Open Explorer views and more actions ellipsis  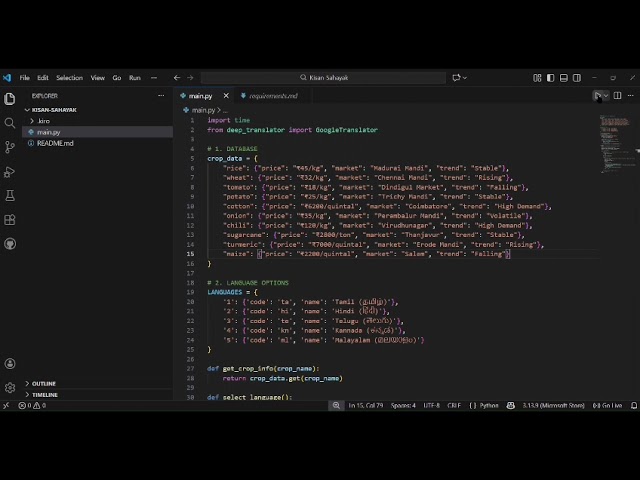tap(161, 96)
